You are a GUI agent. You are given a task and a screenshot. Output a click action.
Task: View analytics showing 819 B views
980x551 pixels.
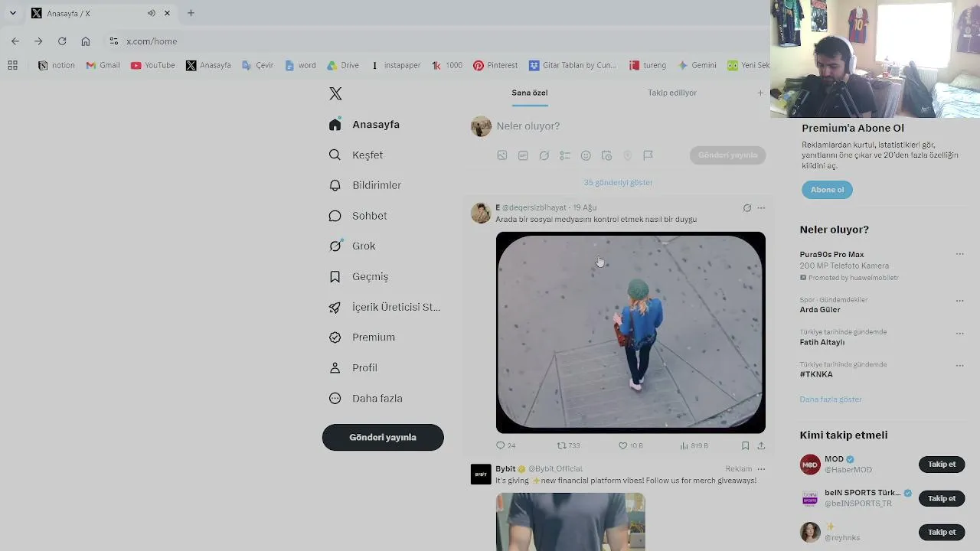tap(694, 445)
